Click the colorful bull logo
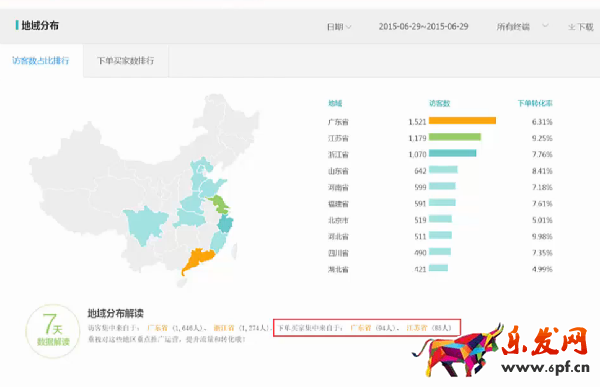 pos(457,350)
